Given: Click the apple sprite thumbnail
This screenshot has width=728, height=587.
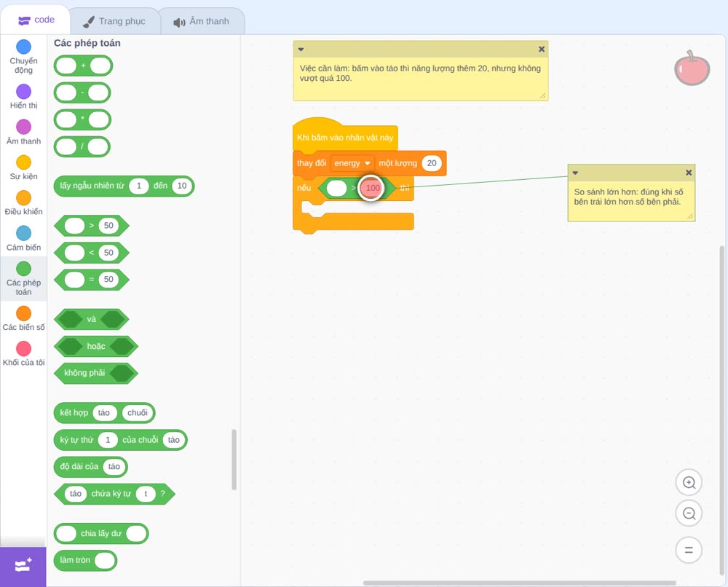Looking at the screenshot, I should 692,68.
